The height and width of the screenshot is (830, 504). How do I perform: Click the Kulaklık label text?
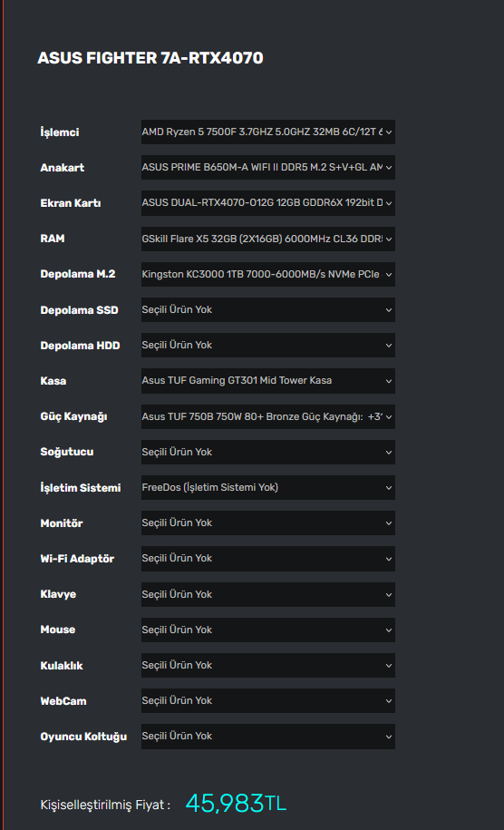click(62, 666)
